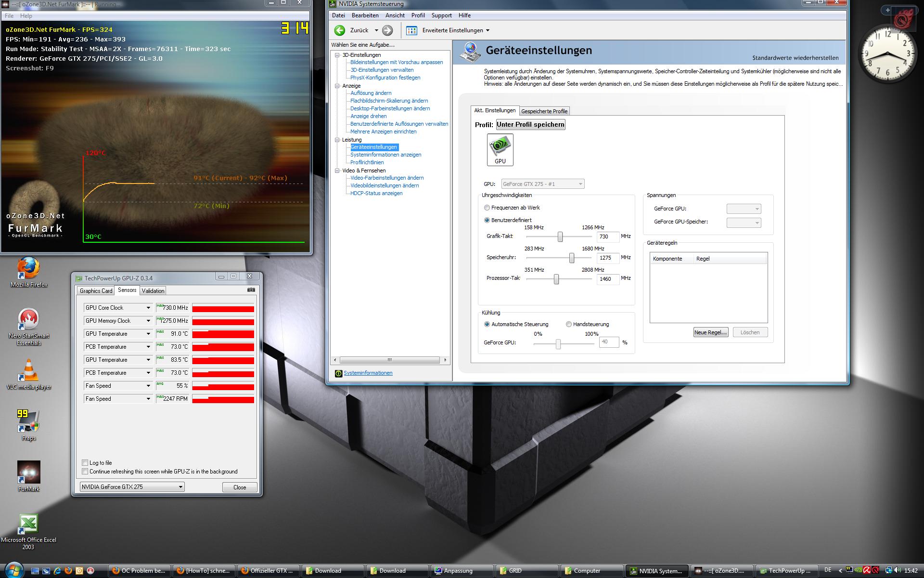Click the Neue Regel... button

click(x=710, y=332)
